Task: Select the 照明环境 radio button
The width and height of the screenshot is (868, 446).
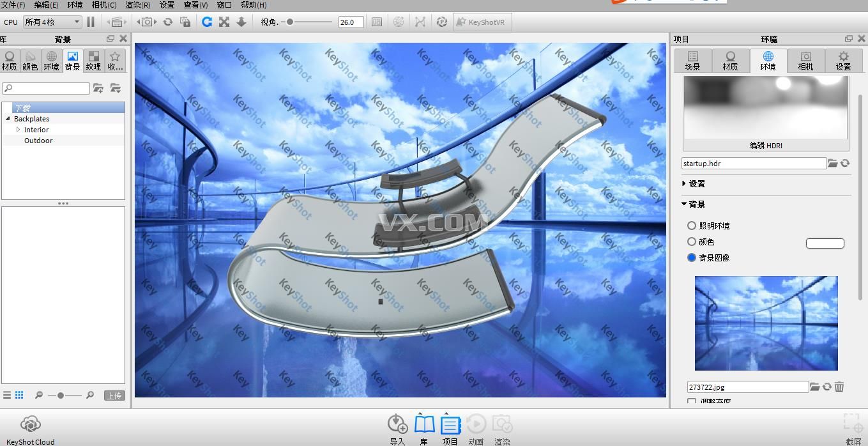Action: (692, 226)
